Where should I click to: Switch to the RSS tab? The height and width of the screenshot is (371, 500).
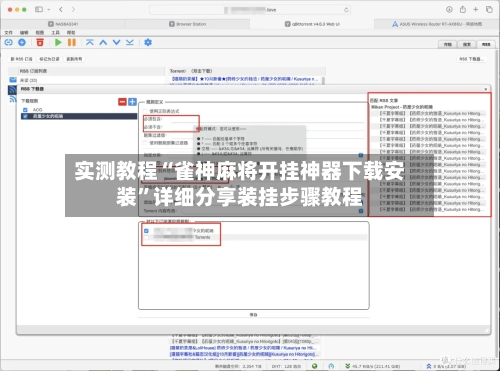[x=486, y=44]
